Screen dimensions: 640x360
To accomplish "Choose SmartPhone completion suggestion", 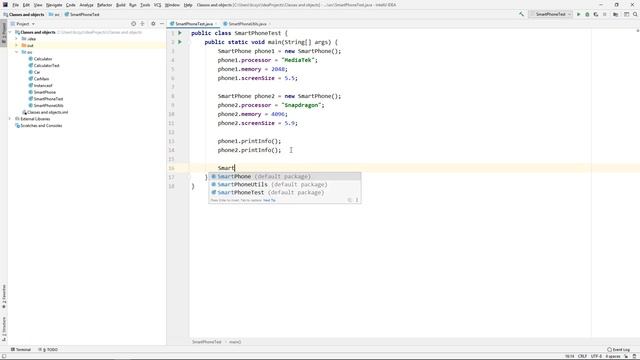I will 284,176.
